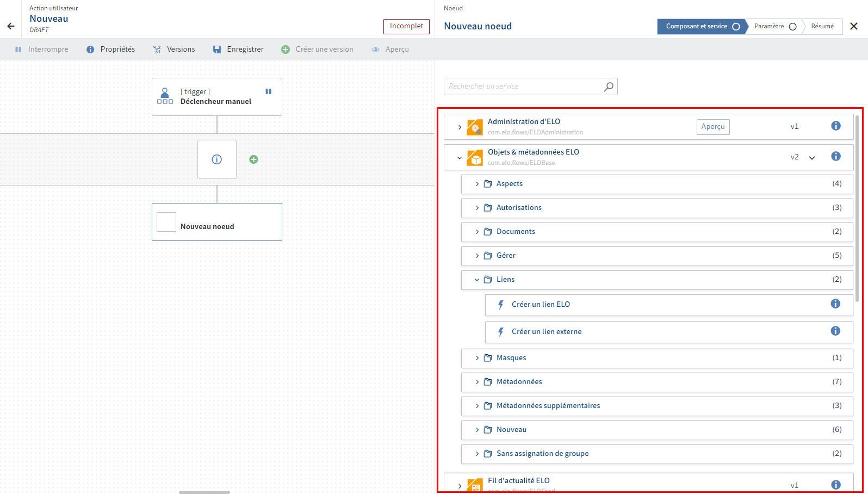Click the Objets & métadonnées ELO box icon
This screenshot has width=868, height=494.
pyautogui.click(x=475, y=158)
